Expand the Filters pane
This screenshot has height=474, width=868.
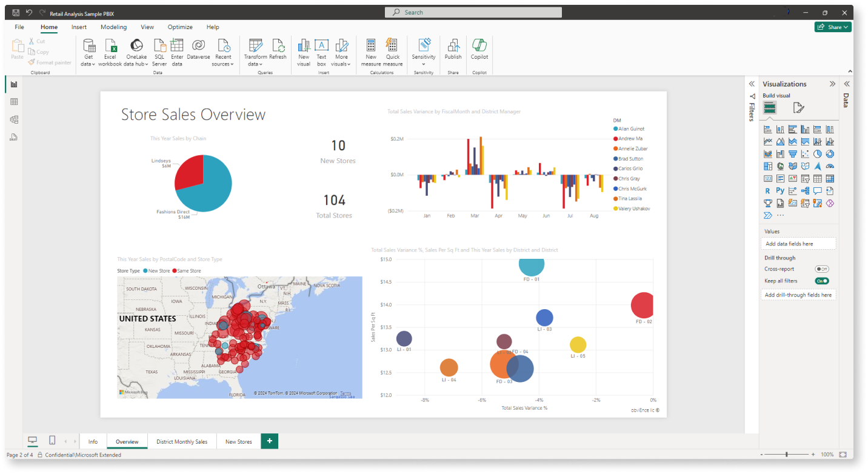[x=752, y=84]
